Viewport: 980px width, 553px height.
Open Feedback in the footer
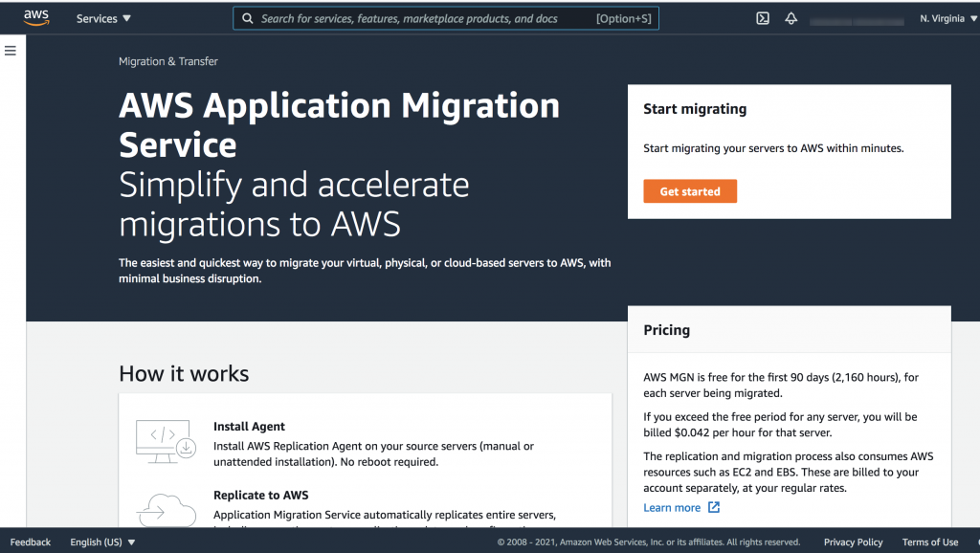(31, 542)
